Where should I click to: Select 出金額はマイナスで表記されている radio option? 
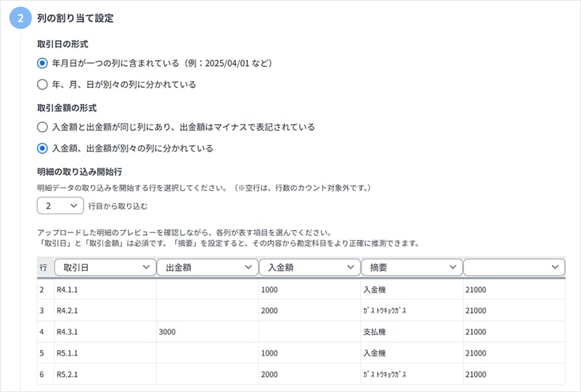click(42, 127)
